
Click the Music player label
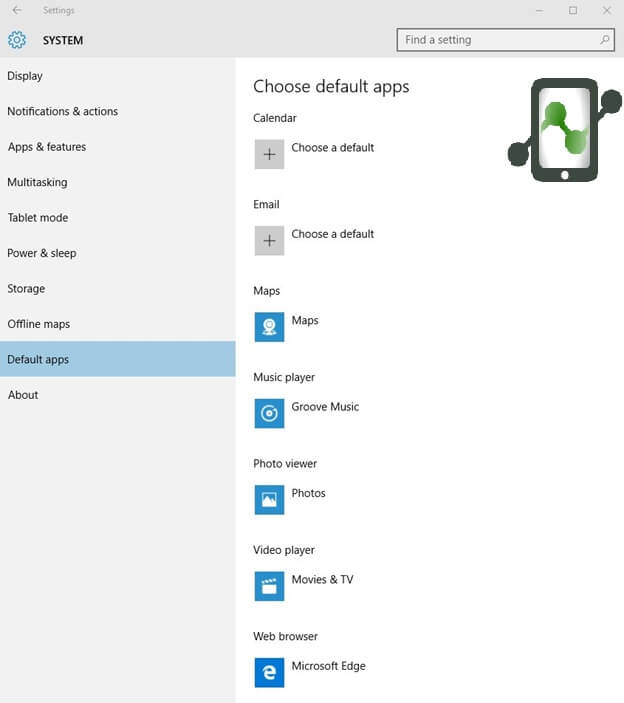[x=284, y=377]
